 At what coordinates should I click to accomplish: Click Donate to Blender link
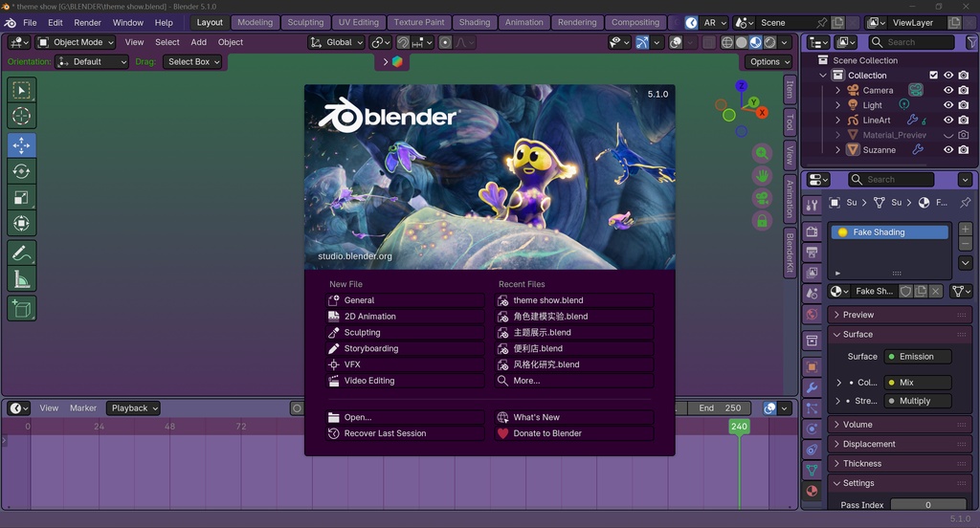coord(574,433)
